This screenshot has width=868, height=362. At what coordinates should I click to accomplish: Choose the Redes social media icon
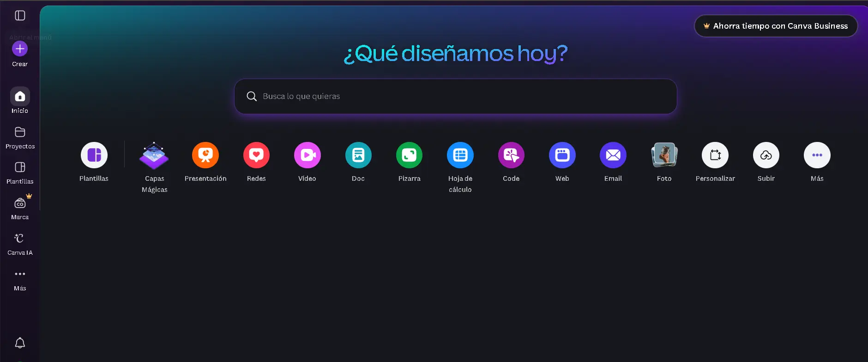coord(256,155)
